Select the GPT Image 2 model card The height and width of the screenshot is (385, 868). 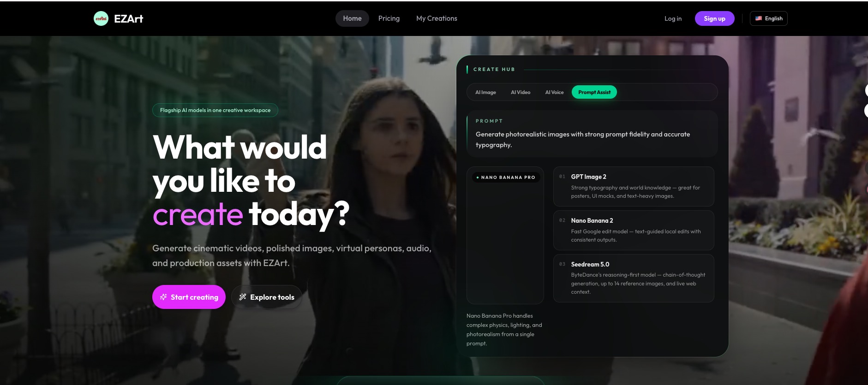[634, 186]
